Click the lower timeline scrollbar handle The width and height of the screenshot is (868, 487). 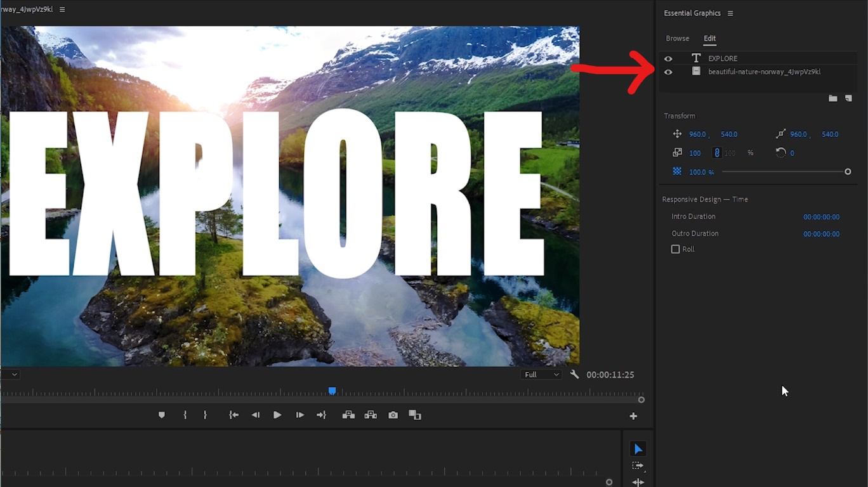click(x=609, y=483)
